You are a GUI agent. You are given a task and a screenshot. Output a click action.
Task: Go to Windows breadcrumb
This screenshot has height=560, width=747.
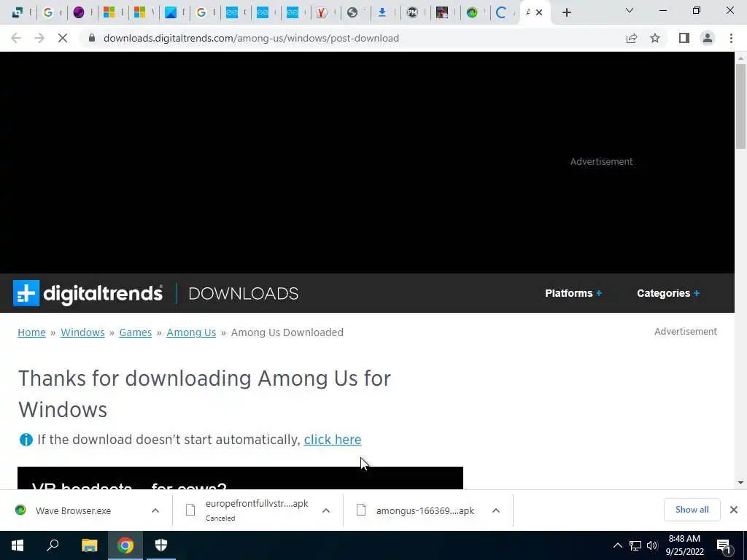click(82, 332)
